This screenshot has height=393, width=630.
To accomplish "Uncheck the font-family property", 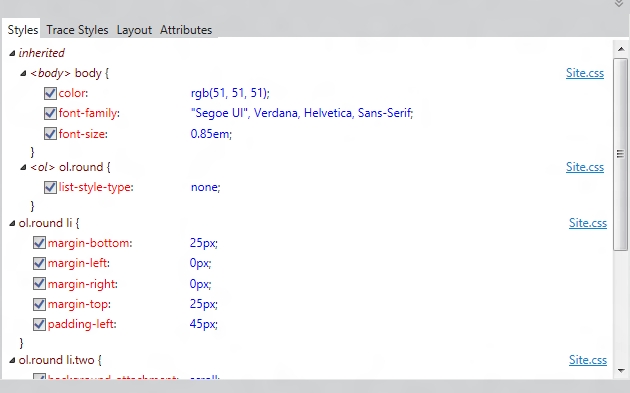I will (x=50, y=113).
